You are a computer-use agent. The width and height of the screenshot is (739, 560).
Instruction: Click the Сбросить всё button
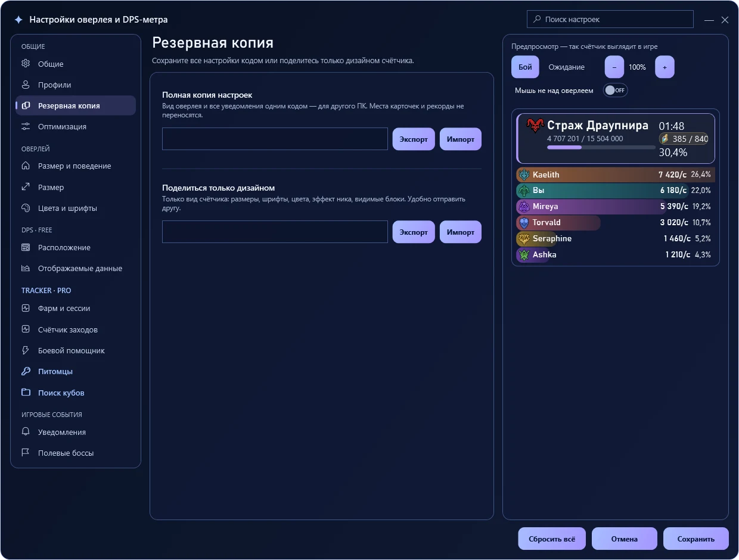(x=552, y=539)
